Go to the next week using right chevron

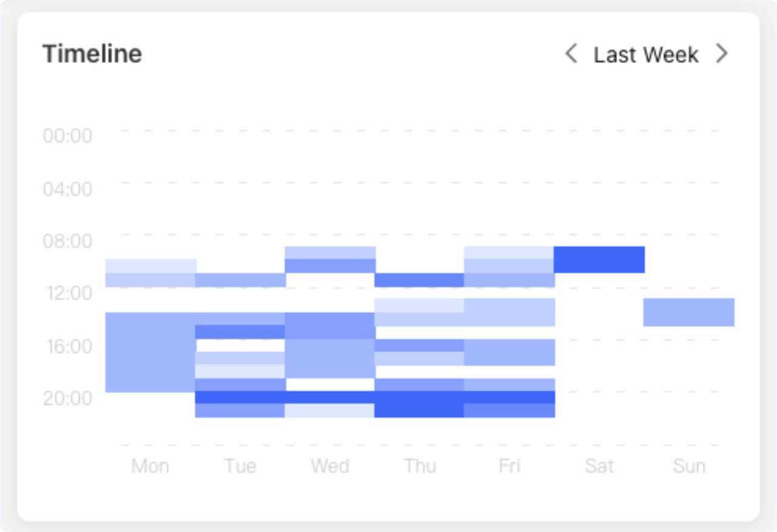click(722, 54)
